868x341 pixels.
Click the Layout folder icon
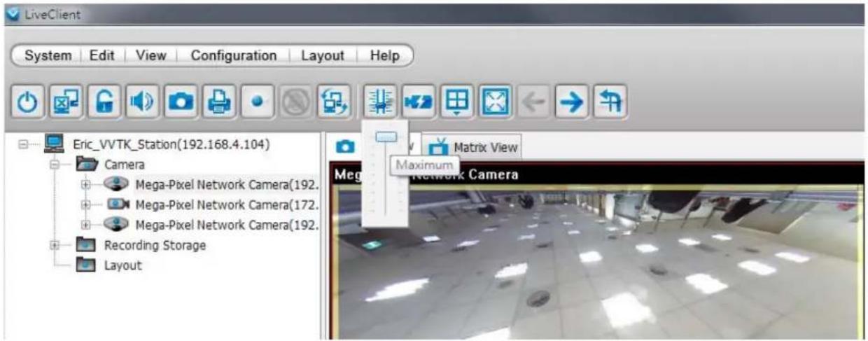(x=86, y=265)
